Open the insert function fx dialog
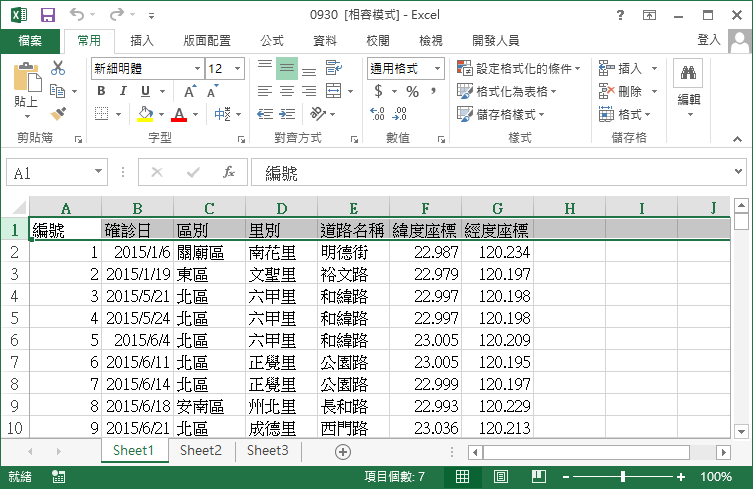Image resolution: width=753 pixels, height=489 pixels. tap(229, 172)
